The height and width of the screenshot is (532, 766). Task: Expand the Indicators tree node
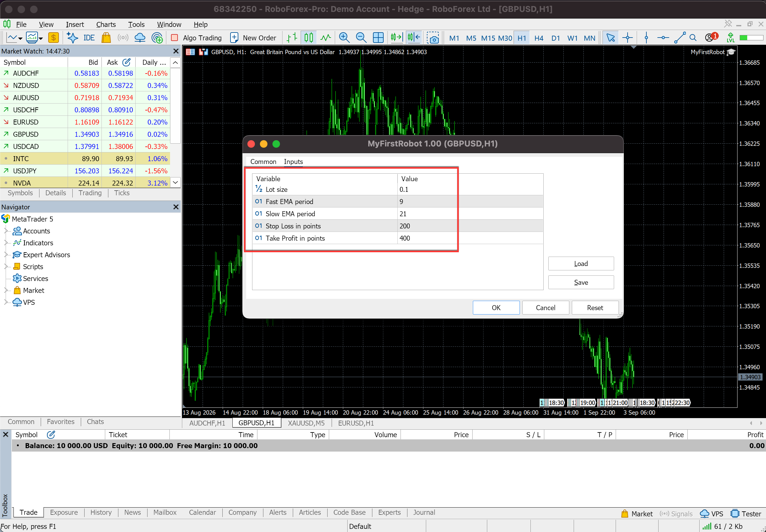pos(6,243)
